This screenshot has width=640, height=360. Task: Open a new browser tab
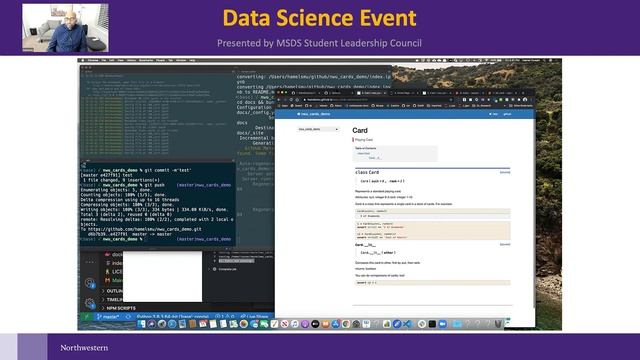coord(523,93)
